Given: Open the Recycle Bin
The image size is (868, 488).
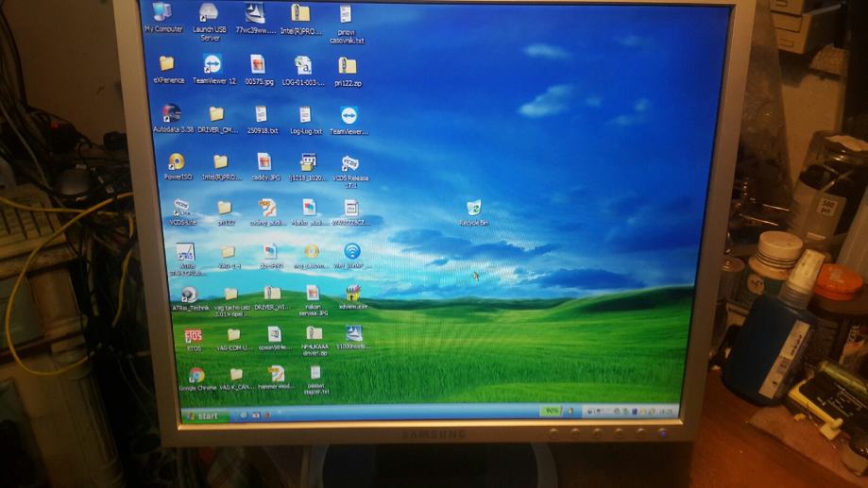Looking at the screenshot, I should click(474, 213).
